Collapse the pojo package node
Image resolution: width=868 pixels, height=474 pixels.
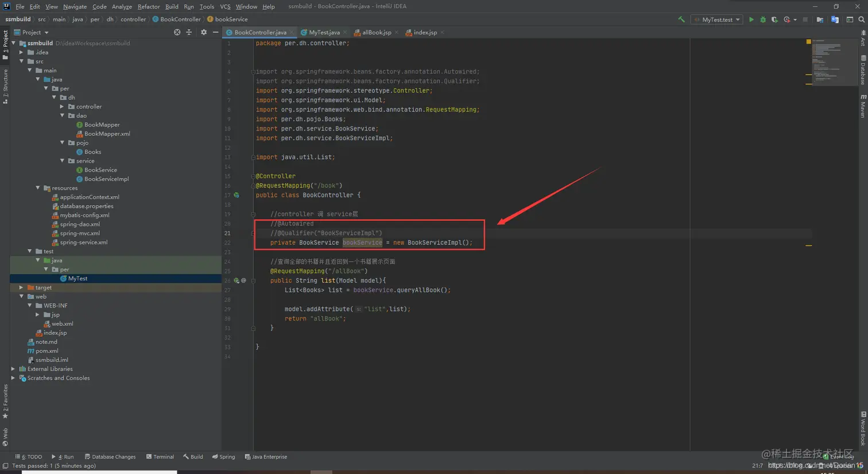(x=62, y=142)
